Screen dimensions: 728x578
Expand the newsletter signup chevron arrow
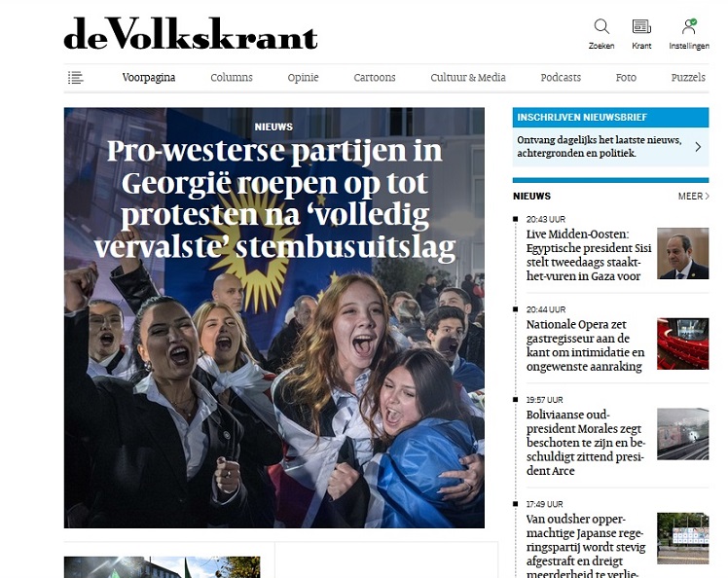tap(698, 147)
